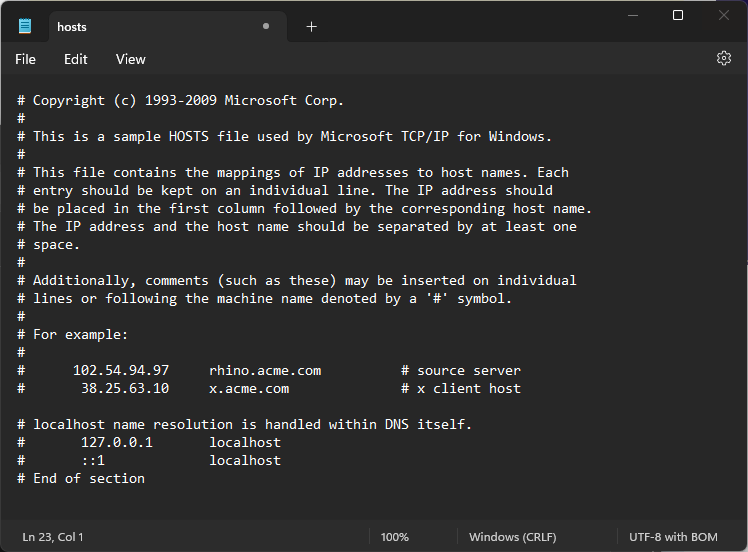Minimize the Notepad window

(x=633, y=16)
